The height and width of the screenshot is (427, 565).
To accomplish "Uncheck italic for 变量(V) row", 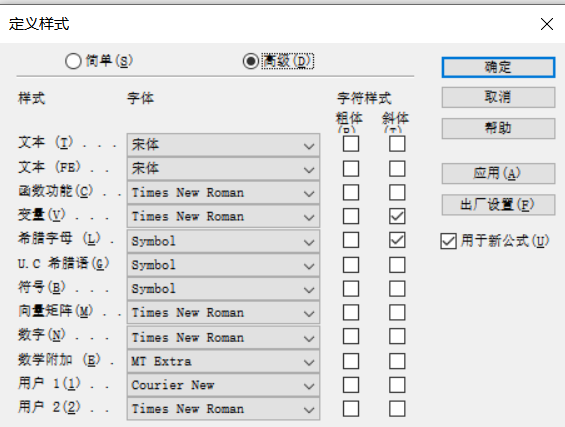I will 397,216.
